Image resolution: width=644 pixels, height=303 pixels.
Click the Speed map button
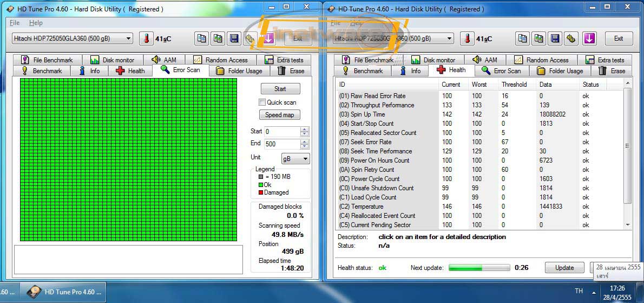280,115
